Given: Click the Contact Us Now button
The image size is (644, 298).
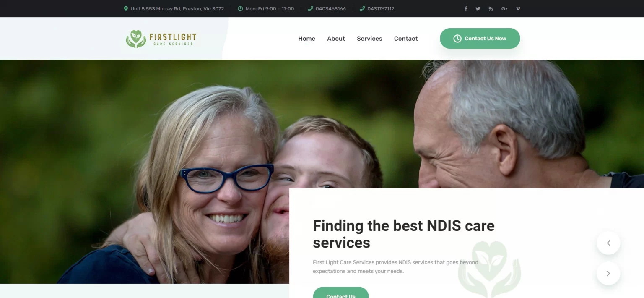Looking at the screenshot, I should click(x=480, y=38).
